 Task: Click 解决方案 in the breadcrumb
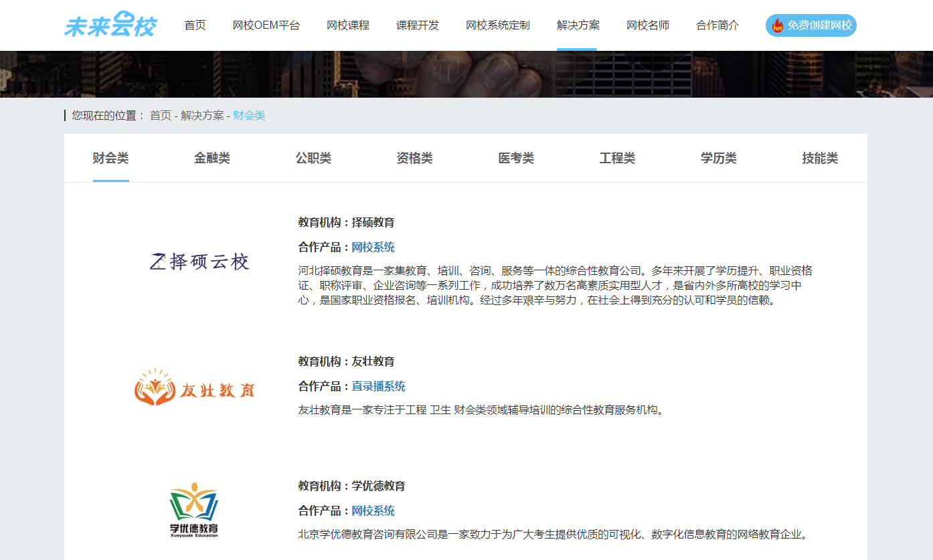tap(202, 116)
